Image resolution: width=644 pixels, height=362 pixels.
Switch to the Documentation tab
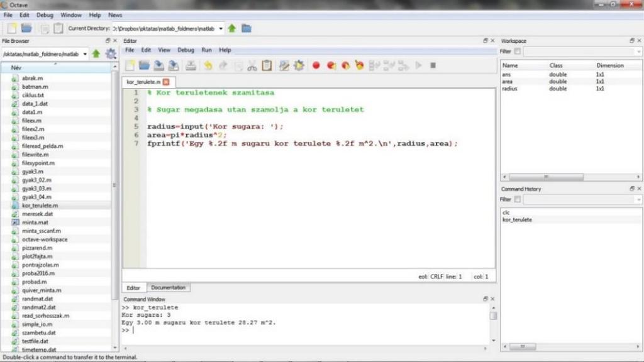[169, 288]
